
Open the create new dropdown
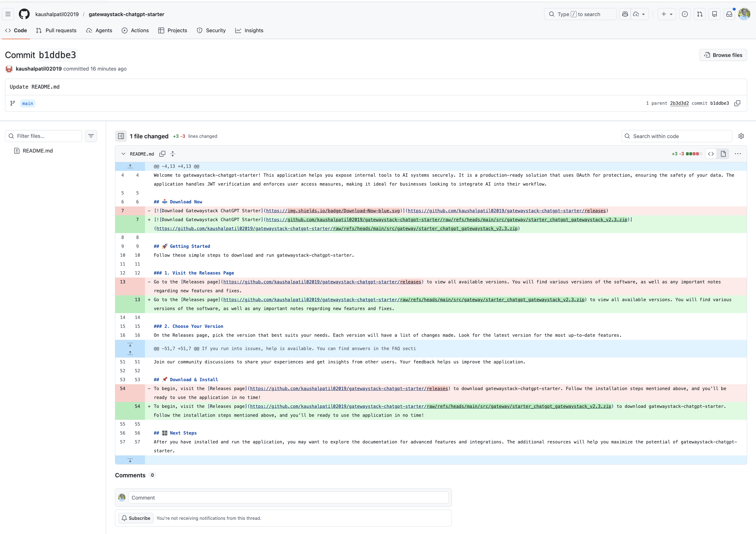(x=667, y=14)
